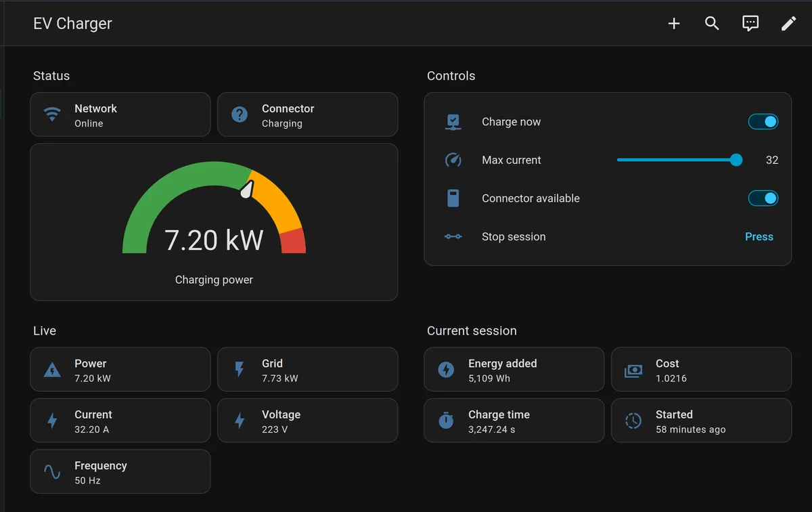
Task: Click the gauge needle indicator
Action: [x=247, y=190]
